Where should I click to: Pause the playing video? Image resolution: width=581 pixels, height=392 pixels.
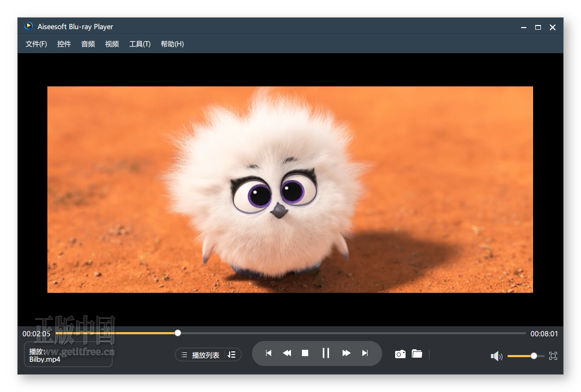[x=326, y=353]
